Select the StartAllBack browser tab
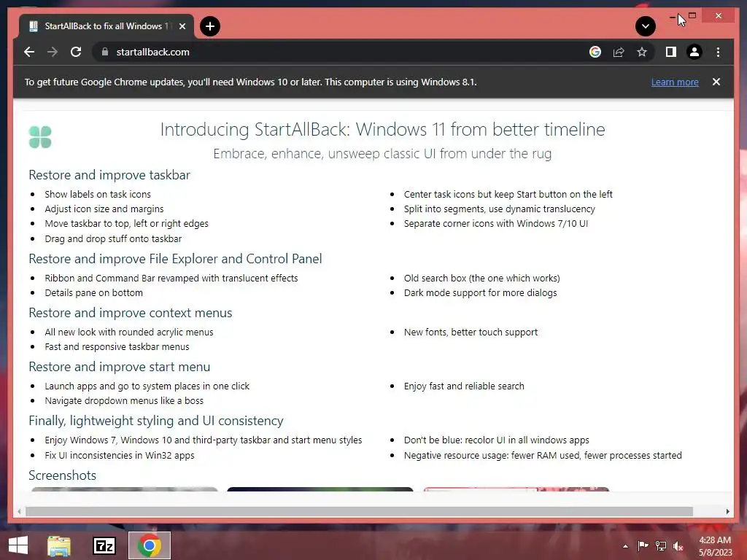The width and height of the screenshot is (747, 560). (x=107, y=26)
